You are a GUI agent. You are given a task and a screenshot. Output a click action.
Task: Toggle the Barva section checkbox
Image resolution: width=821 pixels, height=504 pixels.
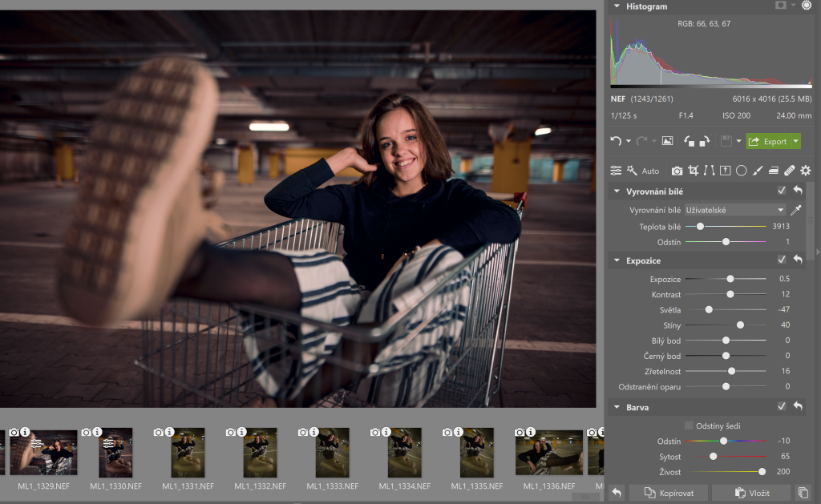[782, 406]
